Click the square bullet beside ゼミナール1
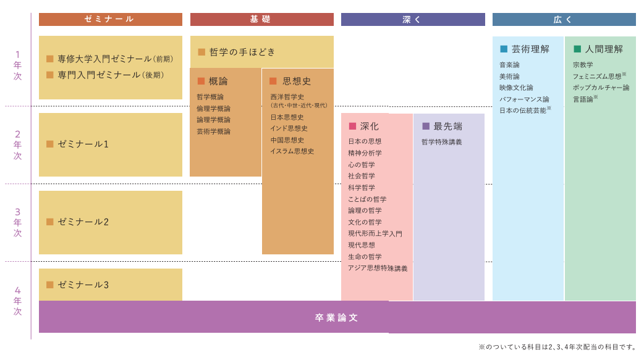Viewport: 644px width, 355px height. 50,144
